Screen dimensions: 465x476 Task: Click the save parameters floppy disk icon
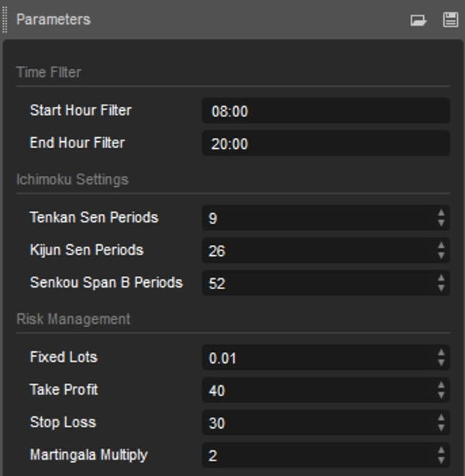(450, 20)
